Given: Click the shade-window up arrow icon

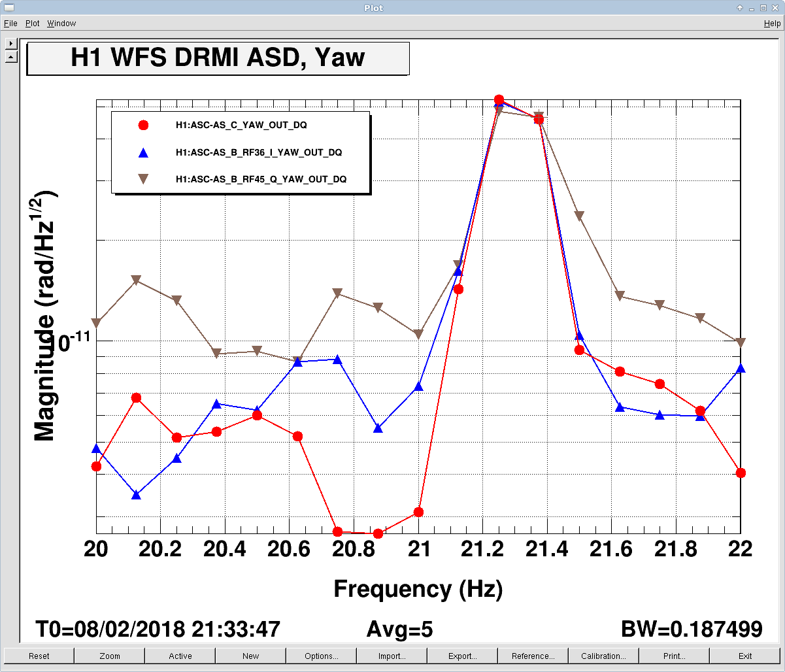Looking at the screenshot, I should tap(739, 8).
